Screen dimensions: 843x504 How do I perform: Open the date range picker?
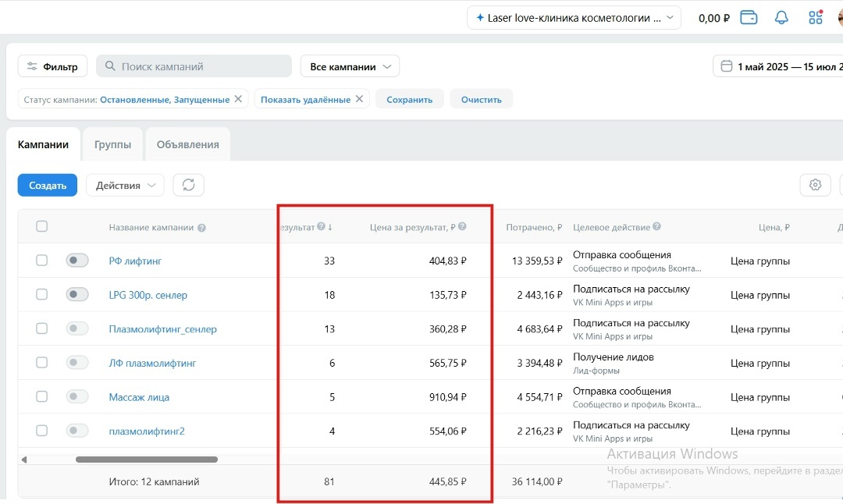click(x=778, y=66)
